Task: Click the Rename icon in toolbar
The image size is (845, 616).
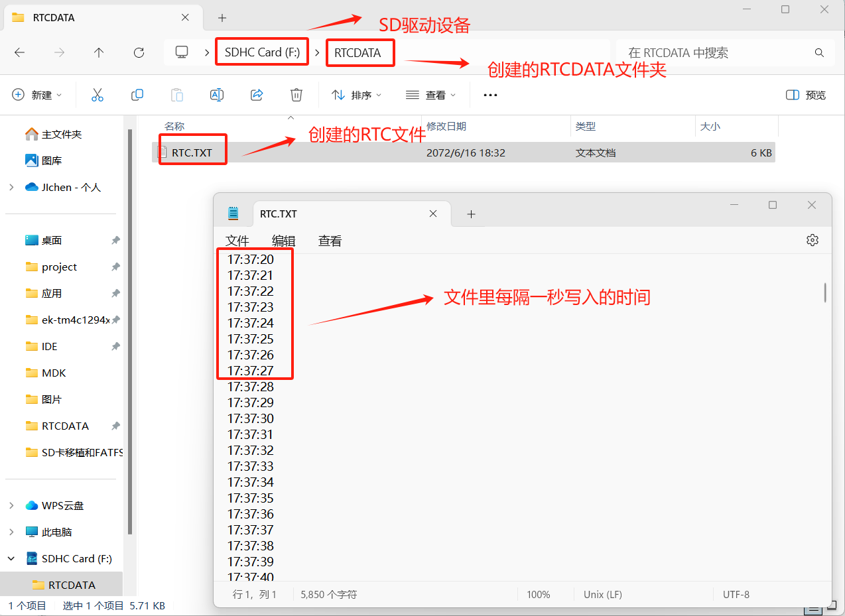Action: click(x=216, y=95)
